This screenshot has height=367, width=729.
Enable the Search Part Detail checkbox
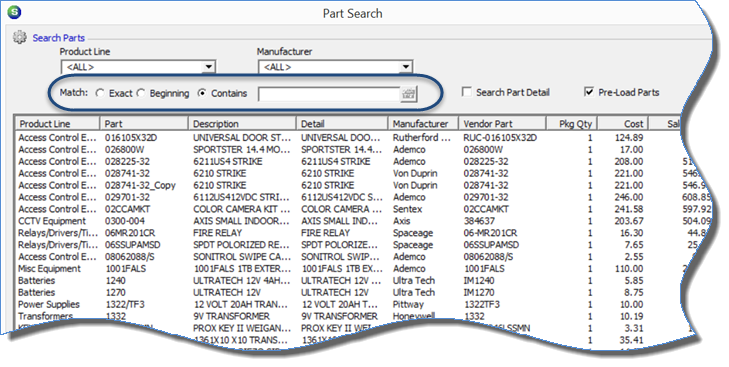pos(467,92)
